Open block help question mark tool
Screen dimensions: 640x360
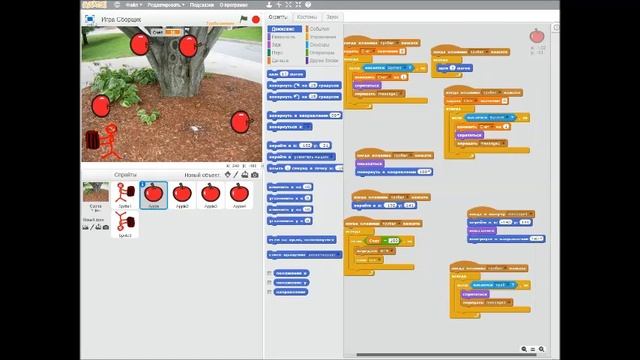[x=308, y=5]
